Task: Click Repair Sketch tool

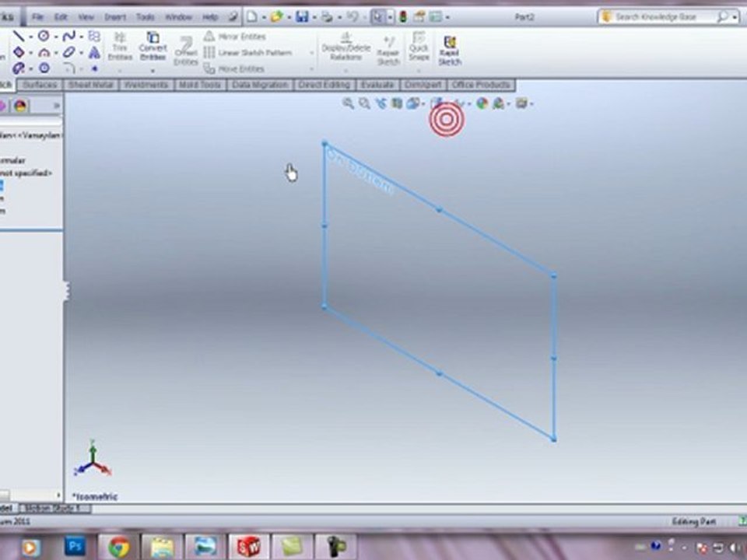Action: [x=388, y=51]
